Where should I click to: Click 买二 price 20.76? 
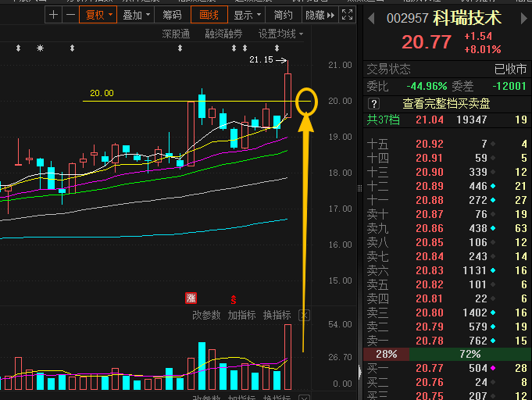[x=430, y=382]
